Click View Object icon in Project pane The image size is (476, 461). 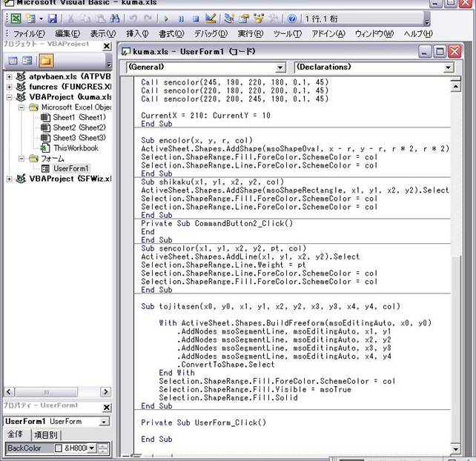coord(27,61)
